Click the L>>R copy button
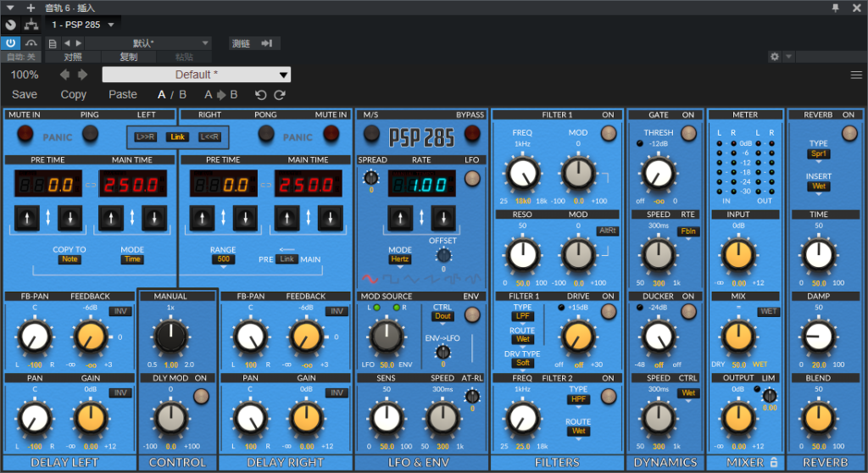868x473 pixels. (x=146, y=136)
